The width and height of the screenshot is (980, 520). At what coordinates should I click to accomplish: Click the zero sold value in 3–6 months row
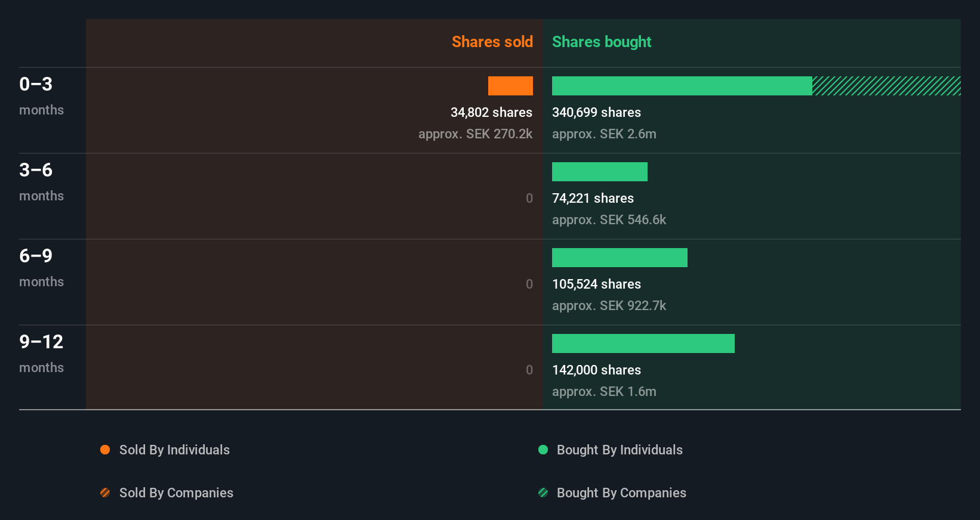(x=529, y=198)
